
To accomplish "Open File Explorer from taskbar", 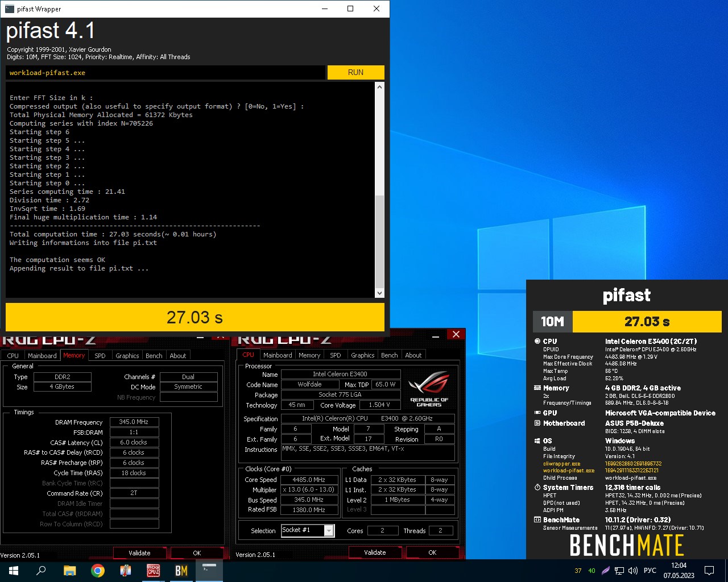I will (69, 571).
